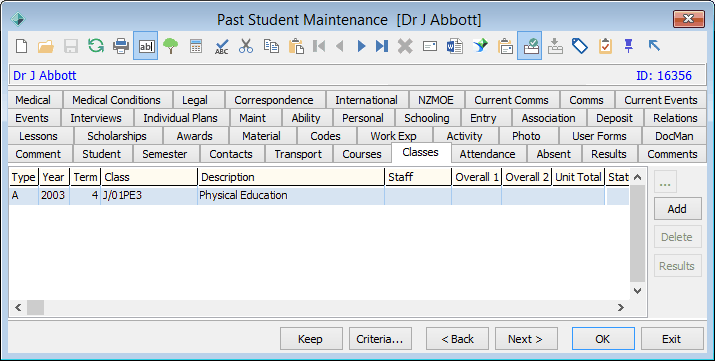This screenshot has width=715, height=361.
Task: Go to next record blue arrow
Action: 362,46
